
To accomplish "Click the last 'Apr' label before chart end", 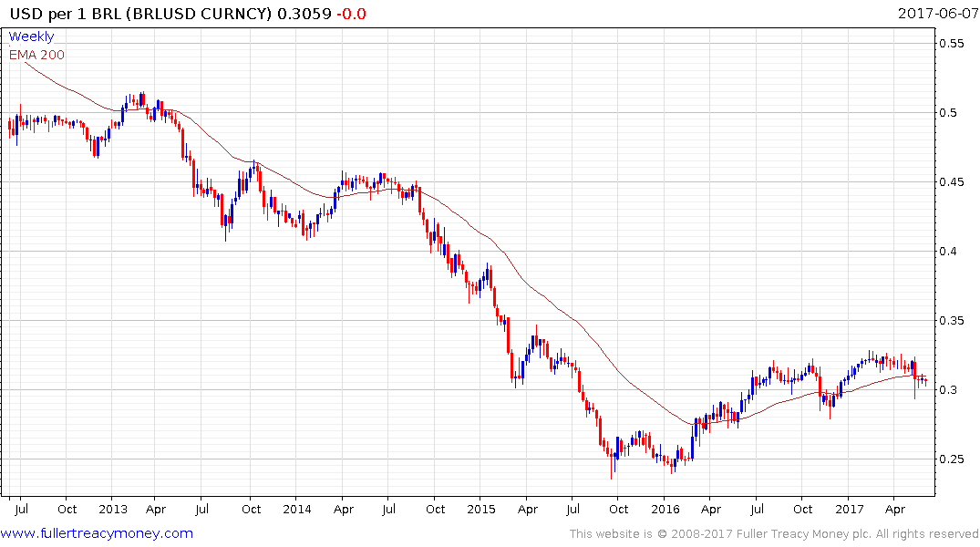I will [x=895, y=510].
